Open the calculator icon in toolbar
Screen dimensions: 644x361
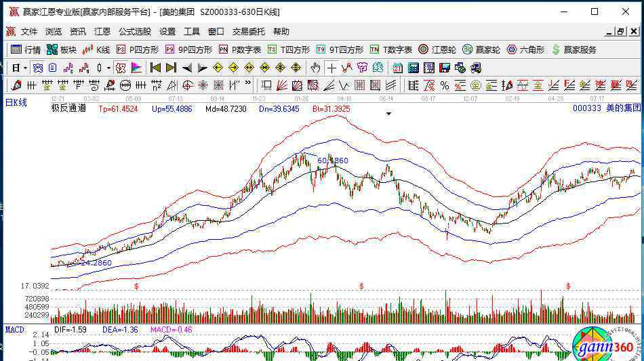tap(414, 68)
